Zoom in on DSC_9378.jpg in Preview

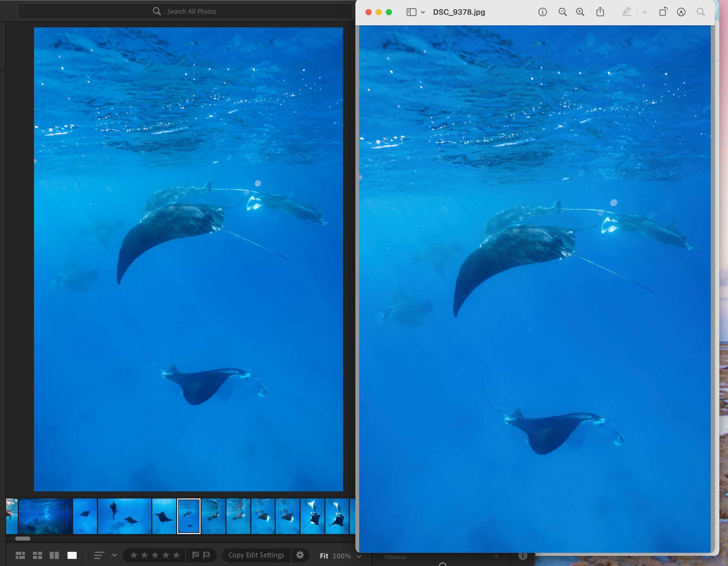[x=580, y=12]
